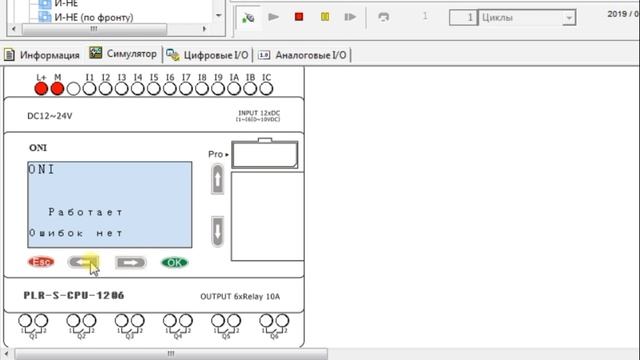640x360 pixels.
Task: Click the cycle repeat icon in toolbar
Action: [x=384, y=17]
